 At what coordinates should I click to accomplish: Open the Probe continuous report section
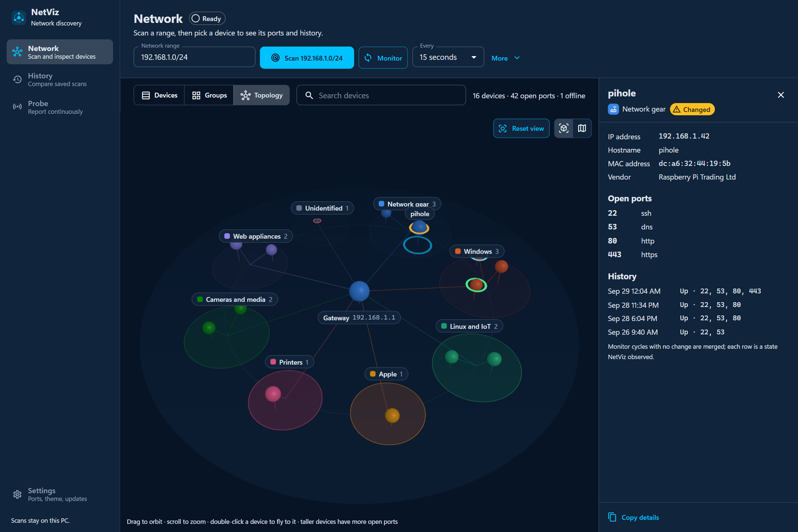(x=60, y=107)
